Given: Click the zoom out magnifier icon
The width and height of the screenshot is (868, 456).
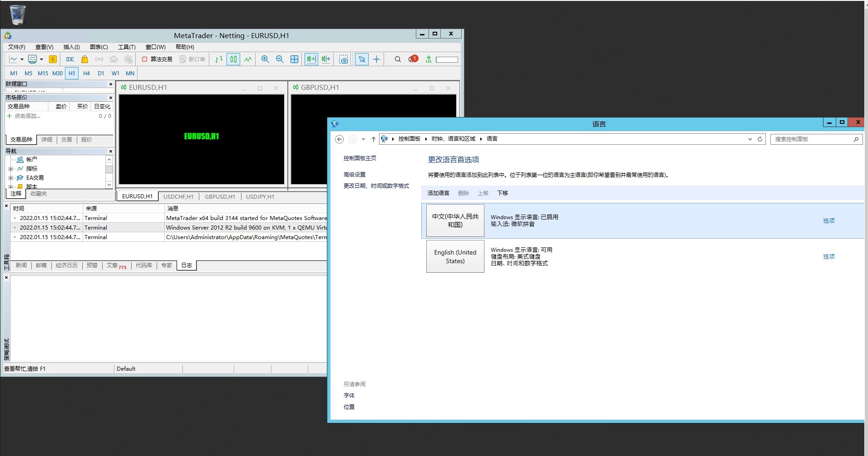Looking at the screenshot, I should pyautogui.click(x=280, y=59).
